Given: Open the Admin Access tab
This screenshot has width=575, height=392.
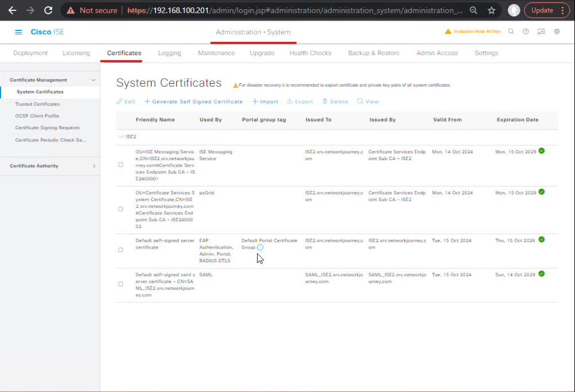Looking at the screenshot, I should (x=437, y=53).
